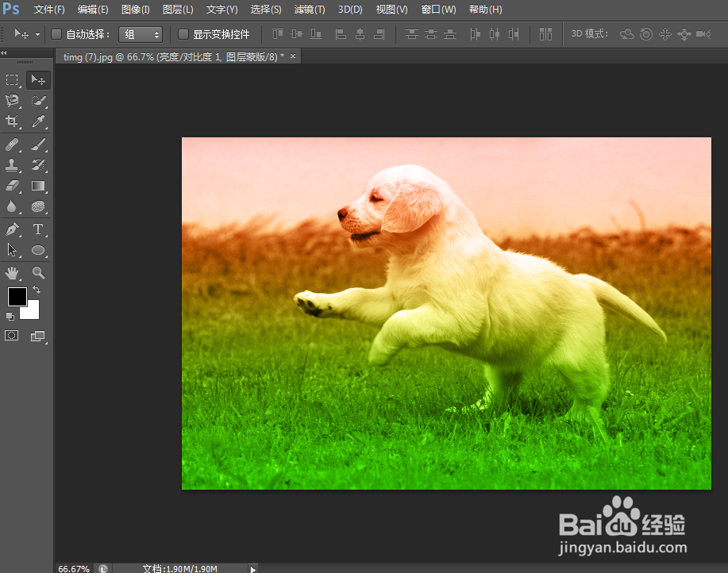The width and height of the screenshot is (728, 573).
Task: Select the Crop tool
Action: tap(12, 121)
